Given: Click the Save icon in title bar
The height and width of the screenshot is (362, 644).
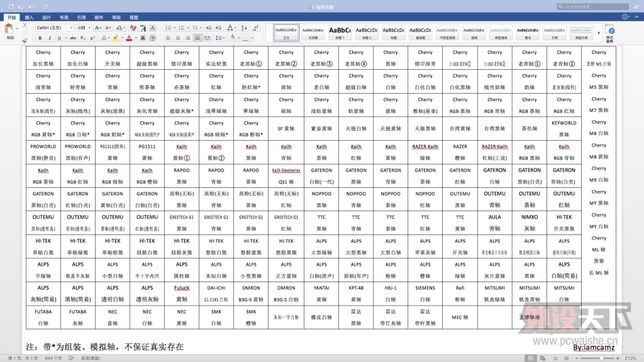Looking at the screenshot, I should [21, 6].
